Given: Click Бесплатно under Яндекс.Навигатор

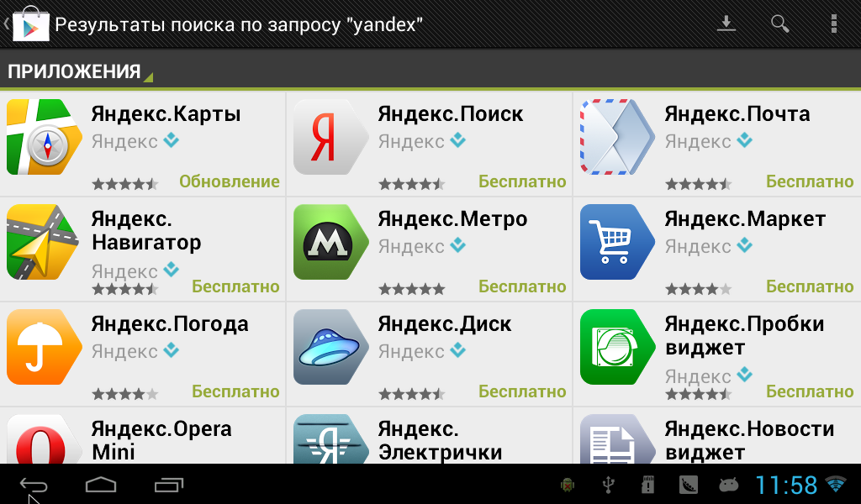Looking at the screenshot, I should [235, 286].
